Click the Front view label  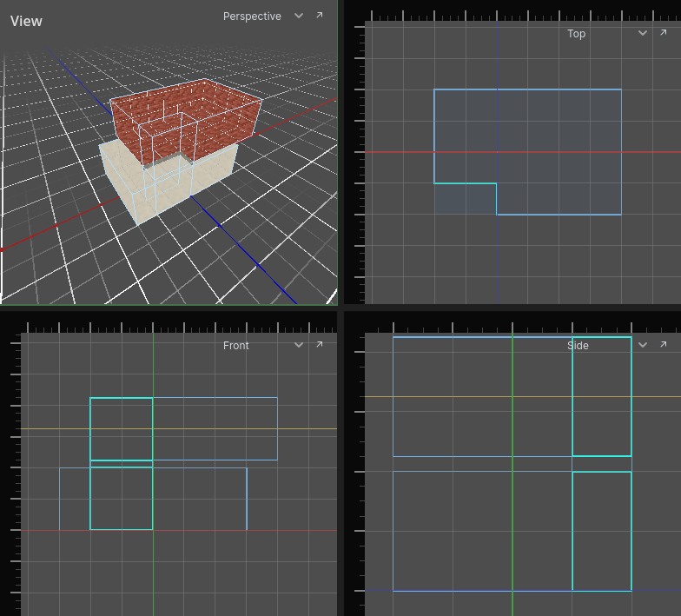[236, 346]
